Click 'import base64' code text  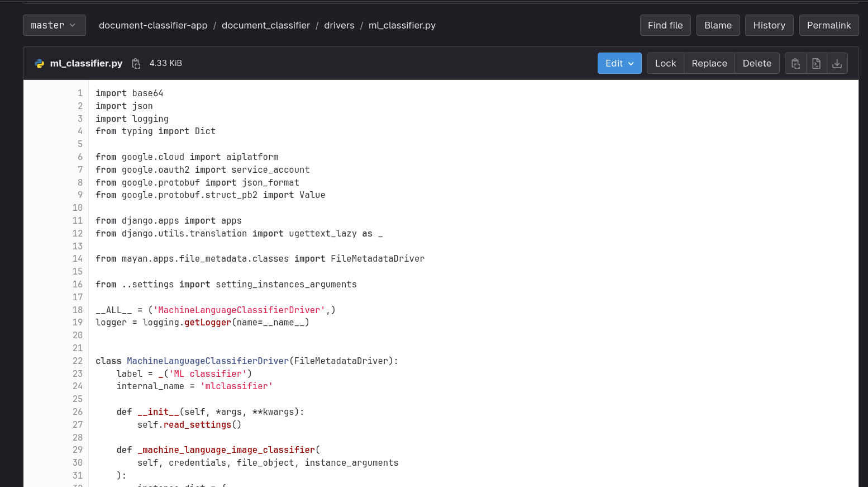[x=130, y=93]
